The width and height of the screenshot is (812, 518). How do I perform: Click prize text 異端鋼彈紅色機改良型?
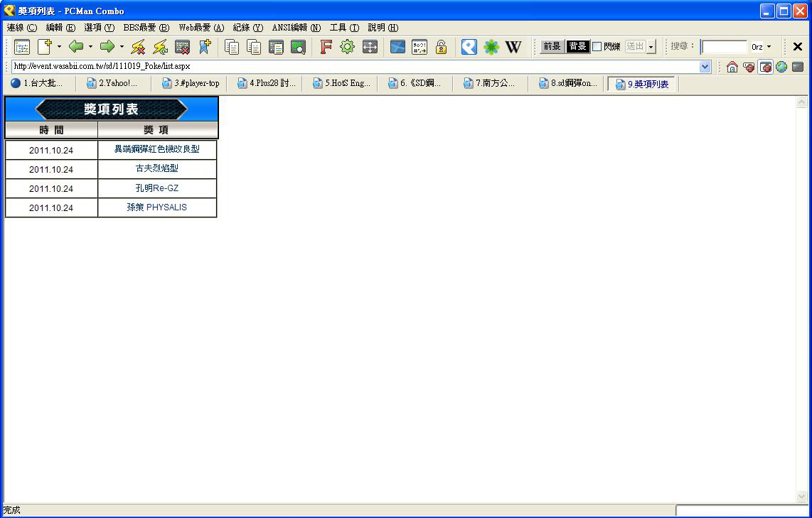157,149
